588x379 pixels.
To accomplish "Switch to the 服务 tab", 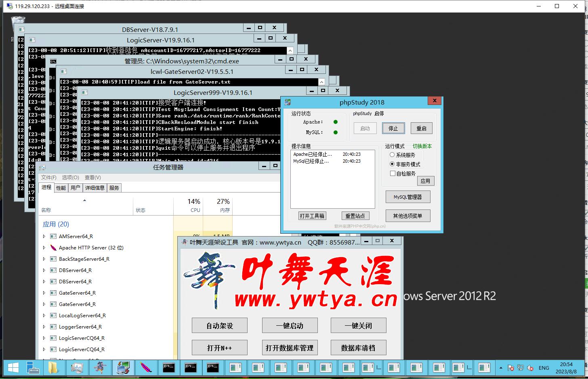I will point(114,188).
